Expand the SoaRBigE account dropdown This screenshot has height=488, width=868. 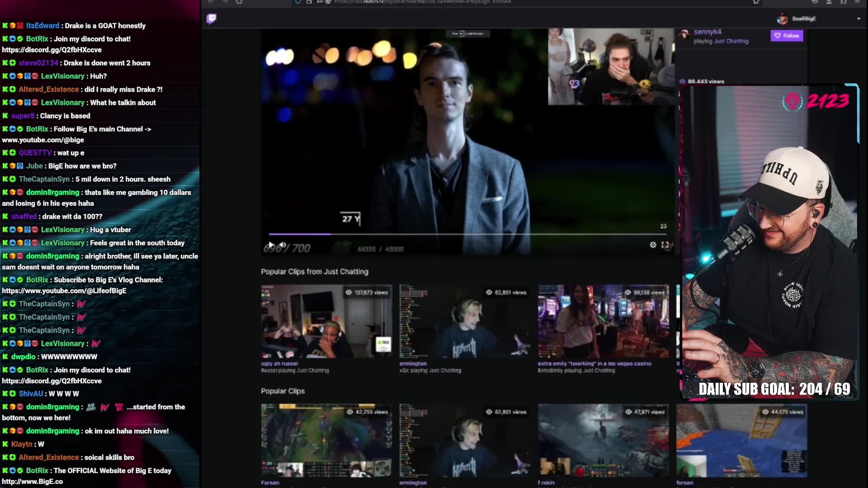(859, 19)
